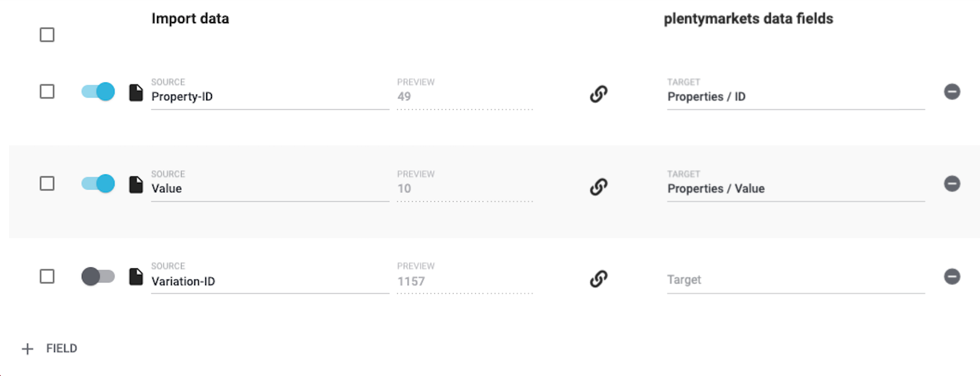This screenshot has width=980, height=376.
Task: Disable the Value mapping toggle
Action: [98, 184]
